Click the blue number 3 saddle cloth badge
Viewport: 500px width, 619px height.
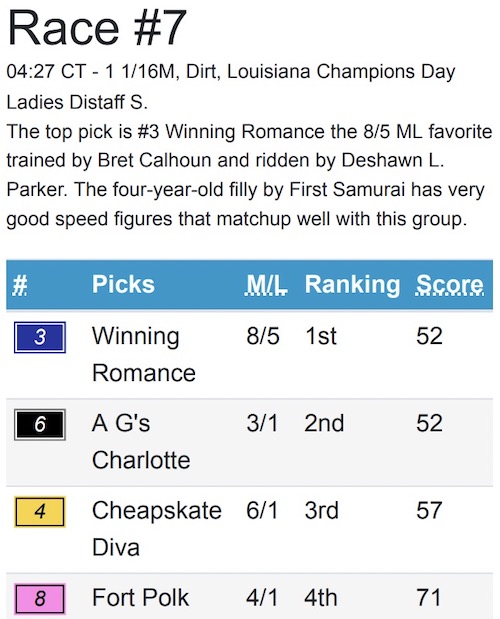(40, 337)
